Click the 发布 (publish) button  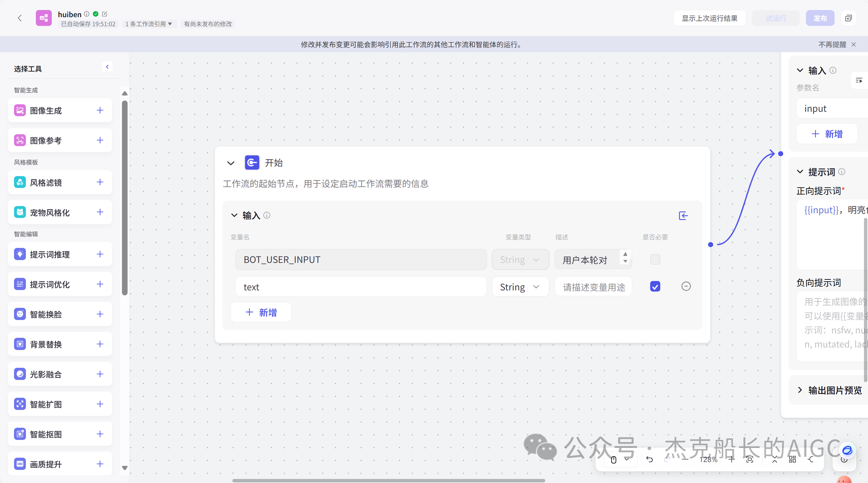(820, 18)
